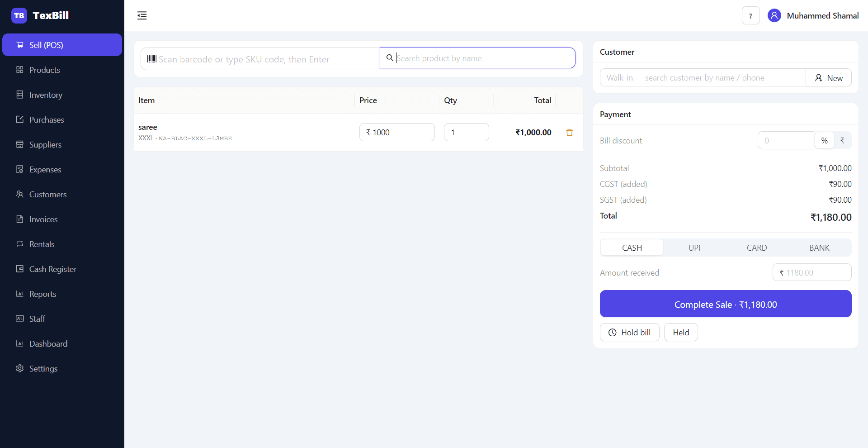Click the Products grid icon
This screenshot has width=868, height=448.
click(x=20, y=70)
